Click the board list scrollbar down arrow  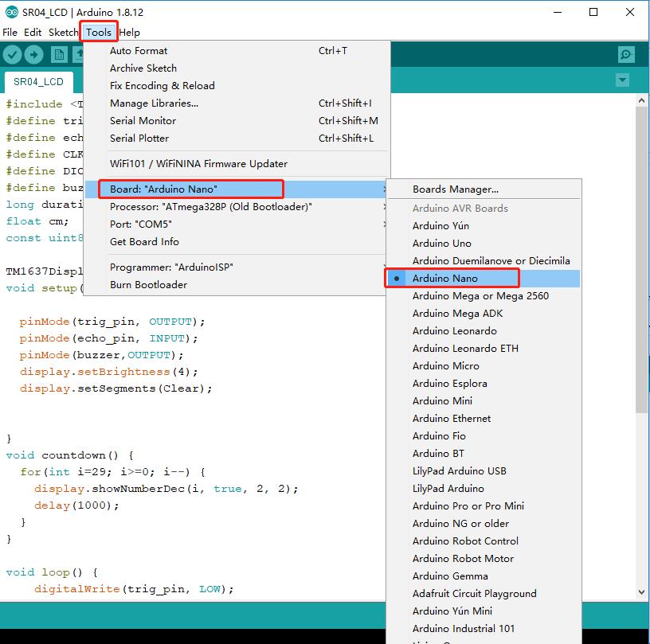point(640,591)
